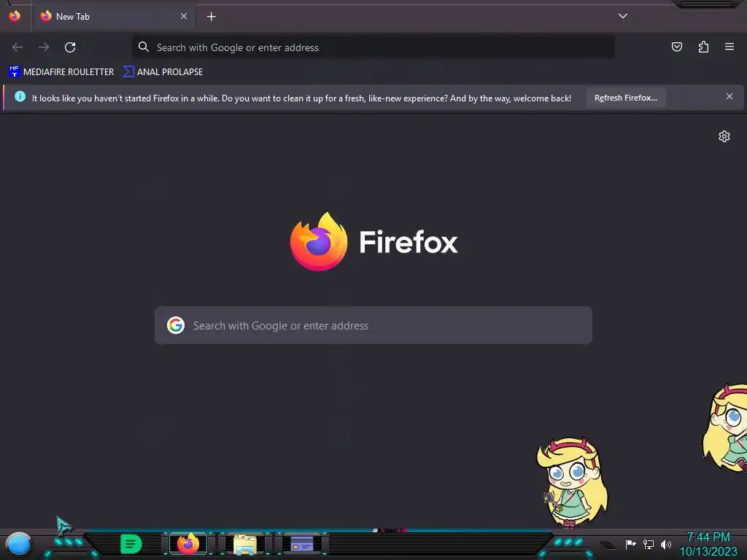Image resolution: width=747 pixels, height=560 pixels.
Task: Open the Firefox View pinned icon
Action: pyautogui.click(x=15, y=16)
